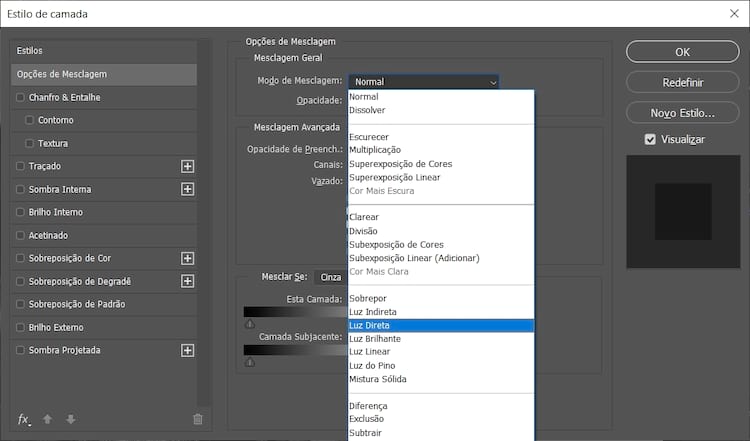Add another Sobreposição de Degradê with plus icon
Viewport: 750px width, 441px height.
click(188, 281)
